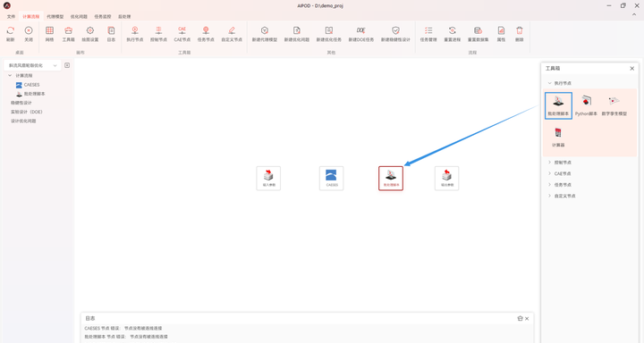Viewport: 644px width, 343px height.
Task: Select the Python脚本 node in the toolbox
Action: tap(586, 105)
